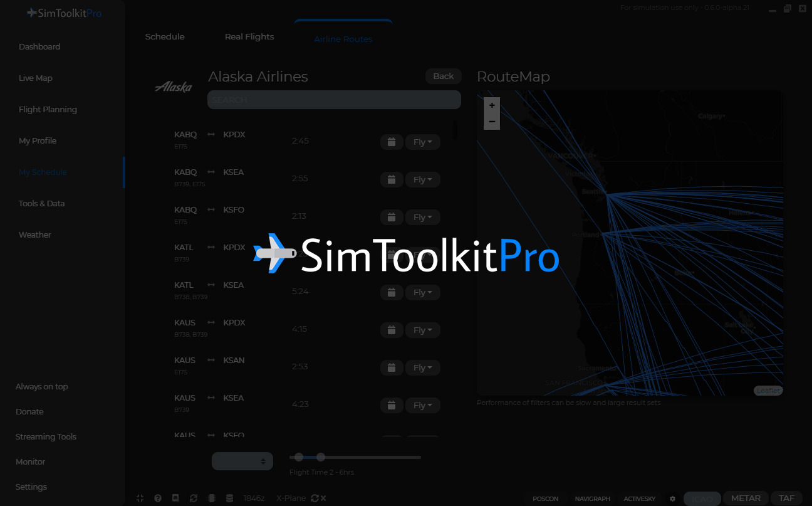This screenshot has height=506, width=812.
Task: Open Live Map in the sidebar
Action: pos(36,78)
